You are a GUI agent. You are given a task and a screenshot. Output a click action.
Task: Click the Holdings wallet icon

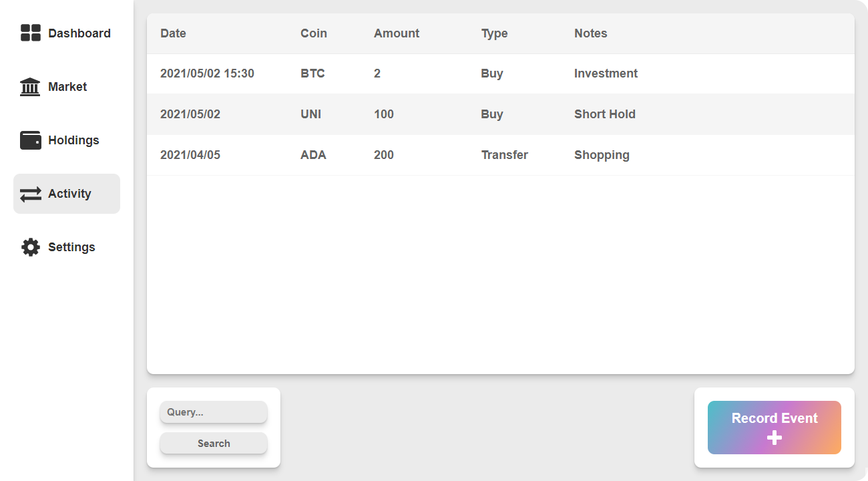[31, 140]
